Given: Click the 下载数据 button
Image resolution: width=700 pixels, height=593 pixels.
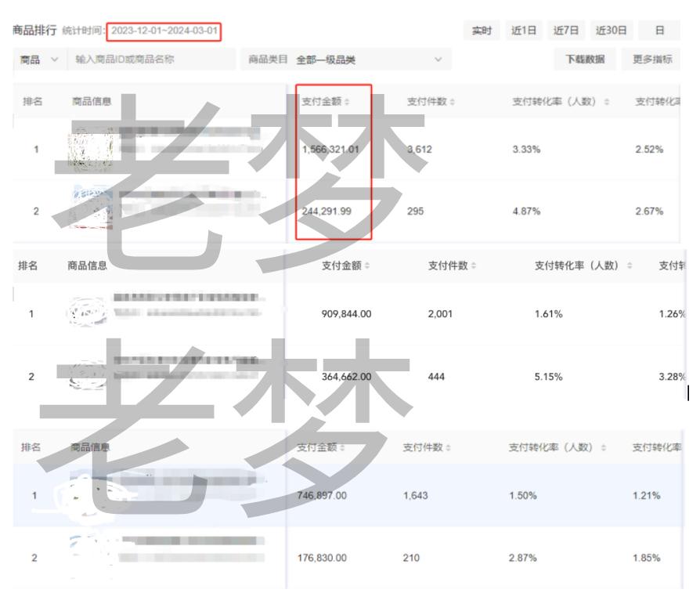Looking at the screenshot, I should pos(587,58).
